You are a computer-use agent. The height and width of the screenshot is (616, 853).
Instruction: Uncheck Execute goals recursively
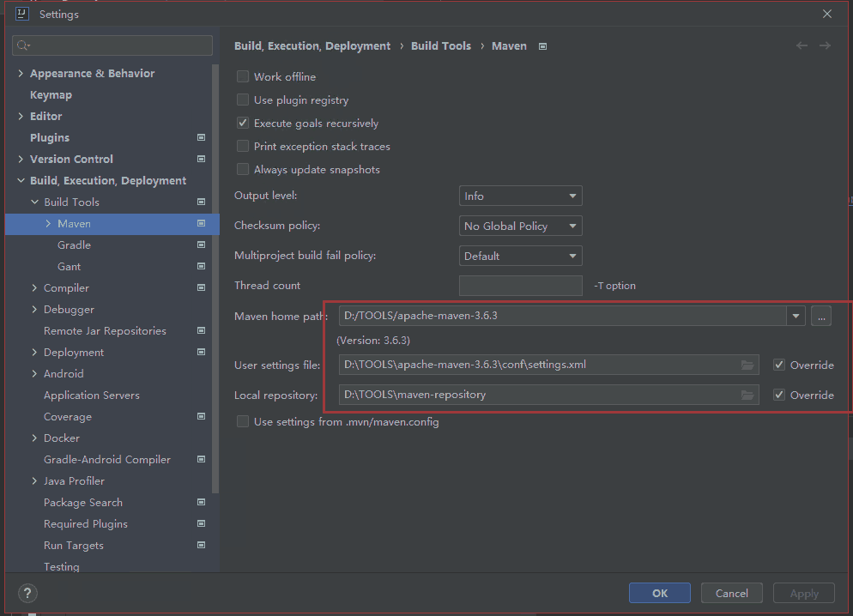tap(243, 124)
